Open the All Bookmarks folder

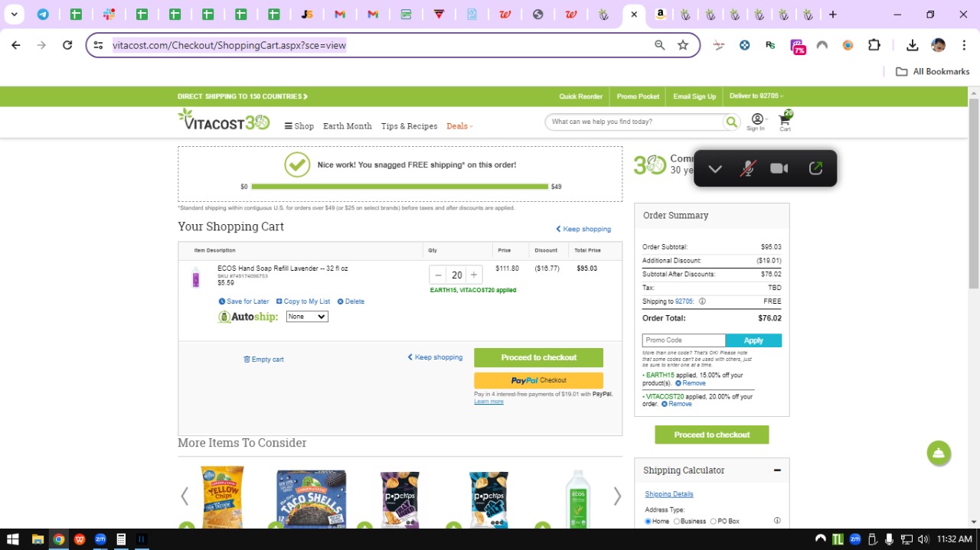point(933,71)
